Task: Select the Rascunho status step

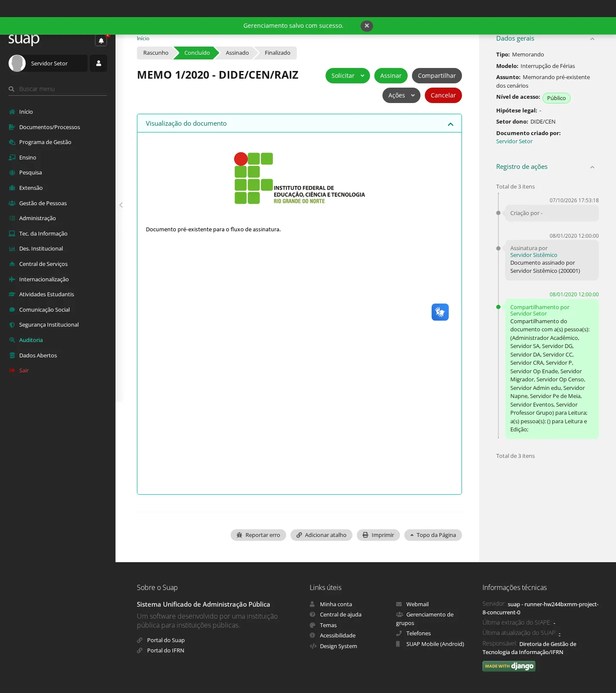Action: (156, 53)
